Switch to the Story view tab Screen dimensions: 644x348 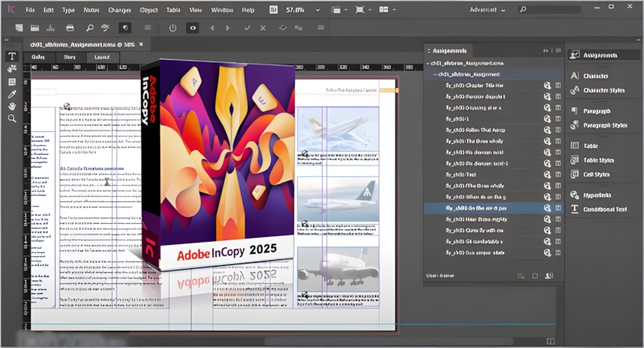69,57
